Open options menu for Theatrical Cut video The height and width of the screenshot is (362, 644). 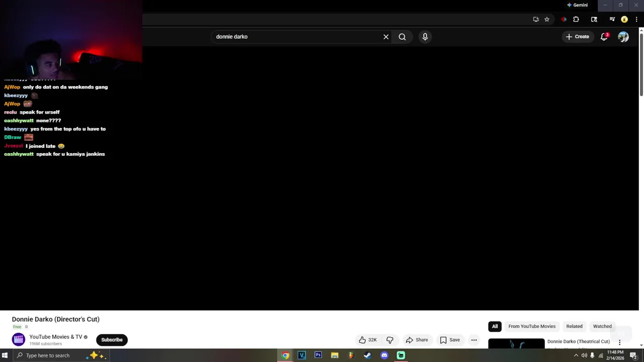click(x=620, y=342)
